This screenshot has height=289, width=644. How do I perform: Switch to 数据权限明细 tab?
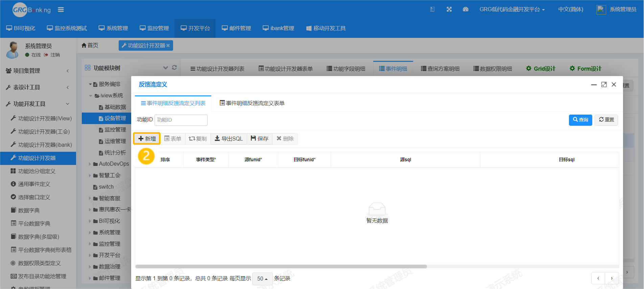[x=493, y=69]
